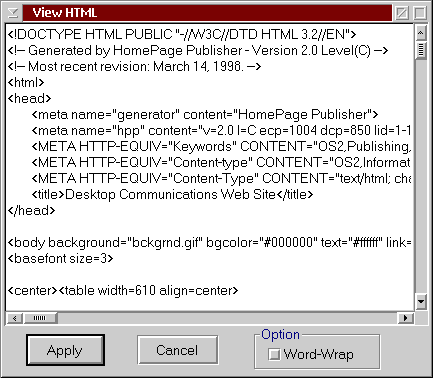This screenshot has width=433, height=378.
Task: Click the vertical scrollbar down arrow
Action: 421,302
